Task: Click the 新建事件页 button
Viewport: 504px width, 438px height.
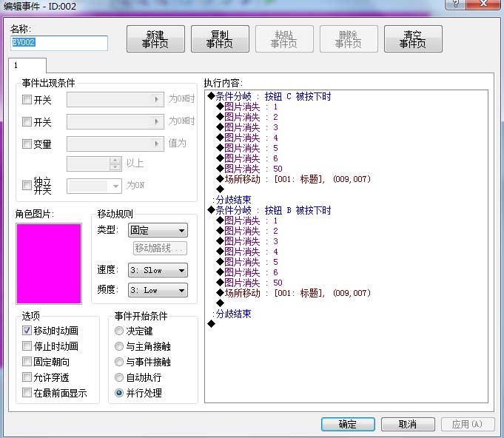Action: click(x=155, y=39)
